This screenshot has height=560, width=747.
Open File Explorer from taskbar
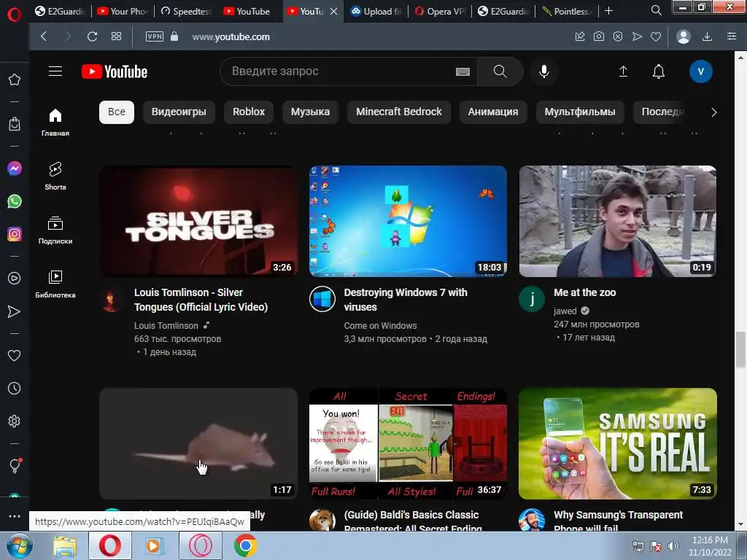pyautogui.click(x=65, y=545)
